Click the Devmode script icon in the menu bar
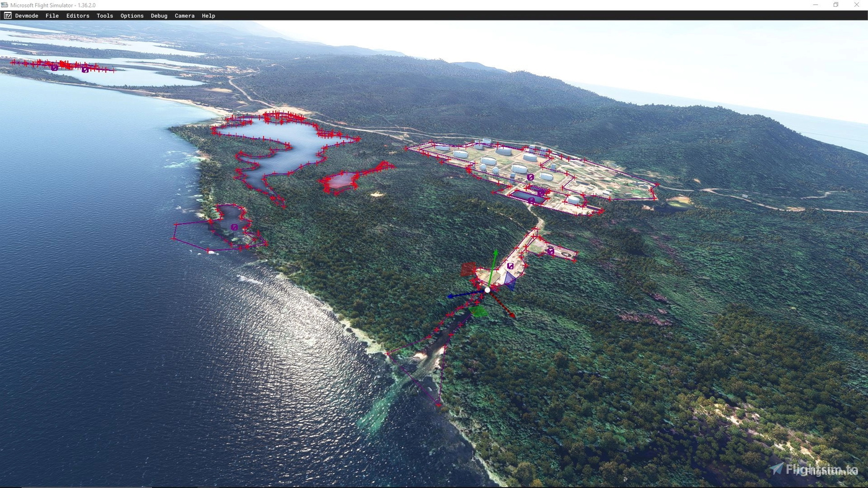 tap(7, 16)
